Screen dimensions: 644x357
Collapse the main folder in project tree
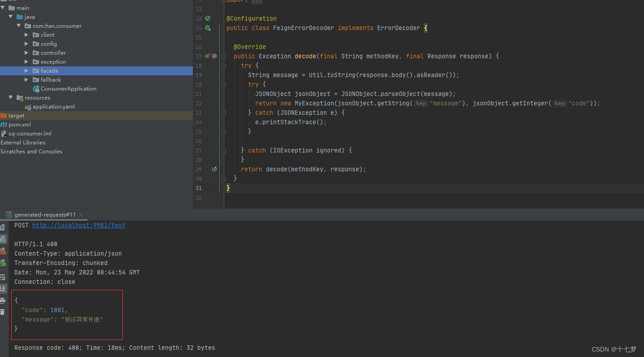coord(3,8)
